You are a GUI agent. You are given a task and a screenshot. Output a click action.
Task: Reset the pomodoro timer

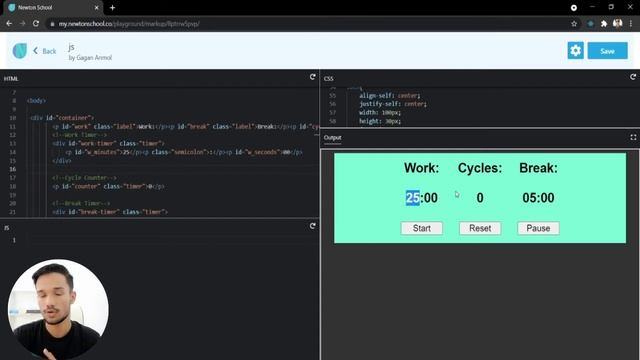coord(480,228)
